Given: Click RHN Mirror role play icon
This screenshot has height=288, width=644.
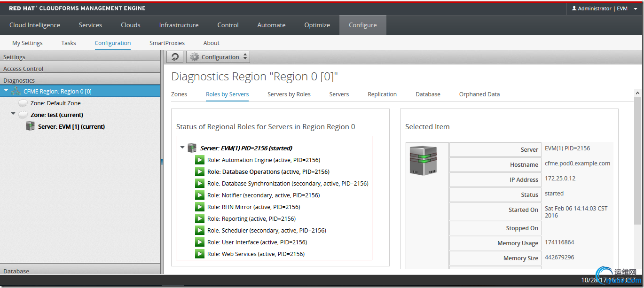Looking at the screenshot, I should coord(200,207).
